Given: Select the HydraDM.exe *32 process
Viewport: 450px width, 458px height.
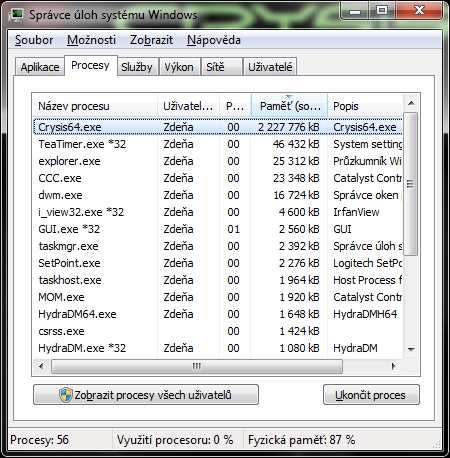Looking at the screenshot, I should click(x=218, y=348).
